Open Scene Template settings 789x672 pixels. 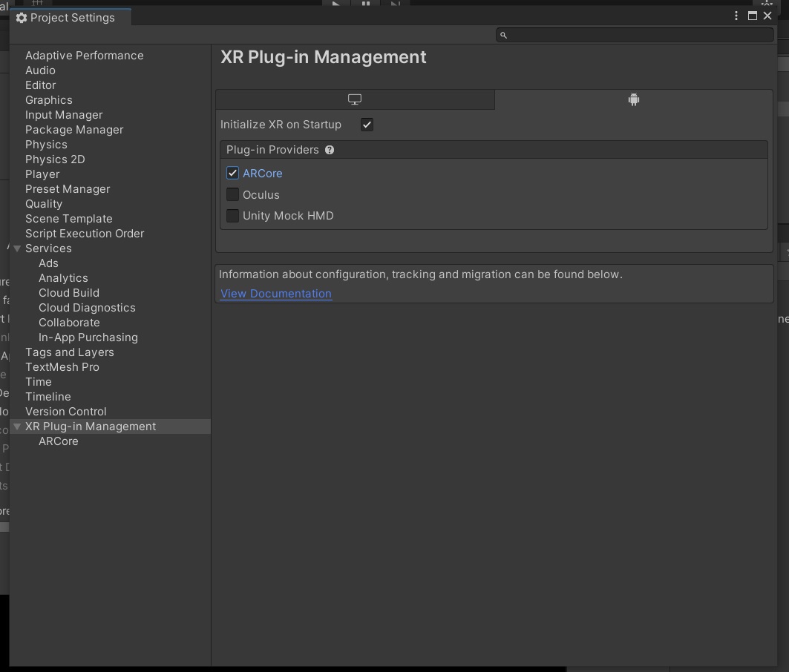coord(69,219)
